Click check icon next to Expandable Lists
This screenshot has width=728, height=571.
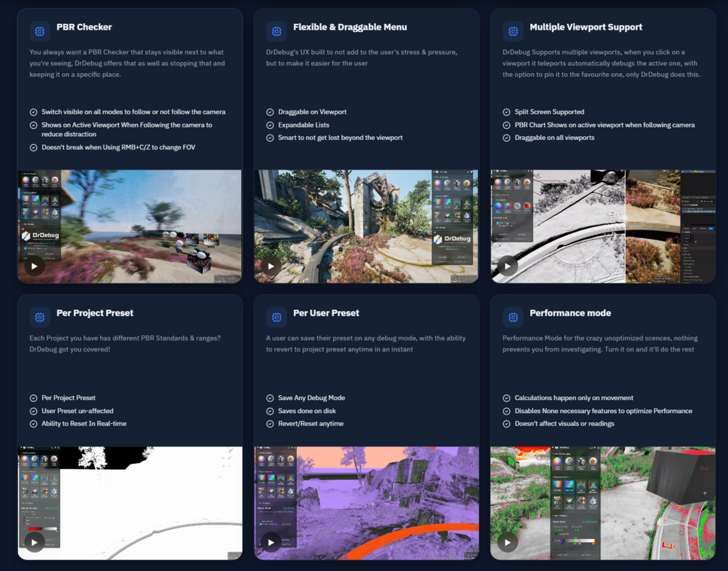(269, 125)
